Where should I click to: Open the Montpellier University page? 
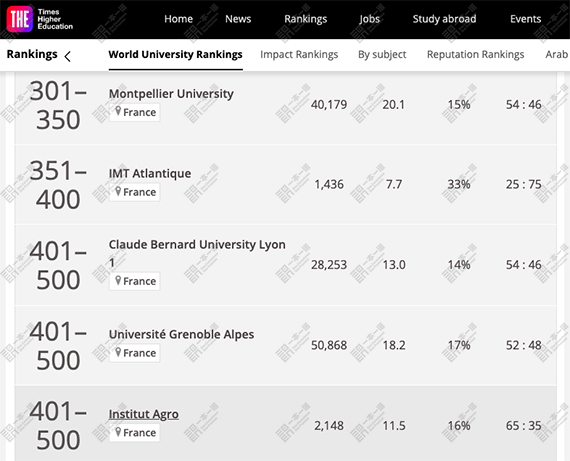tap(171, 94)
